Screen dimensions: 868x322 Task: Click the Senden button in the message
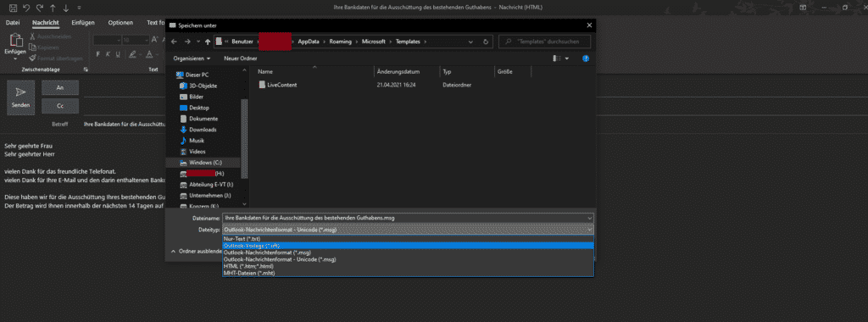coord(20,97)
